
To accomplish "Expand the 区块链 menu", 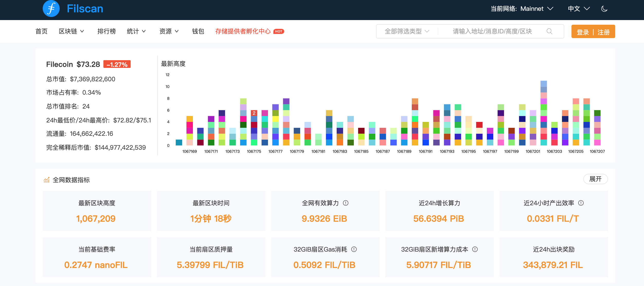I will coord(71,31).
